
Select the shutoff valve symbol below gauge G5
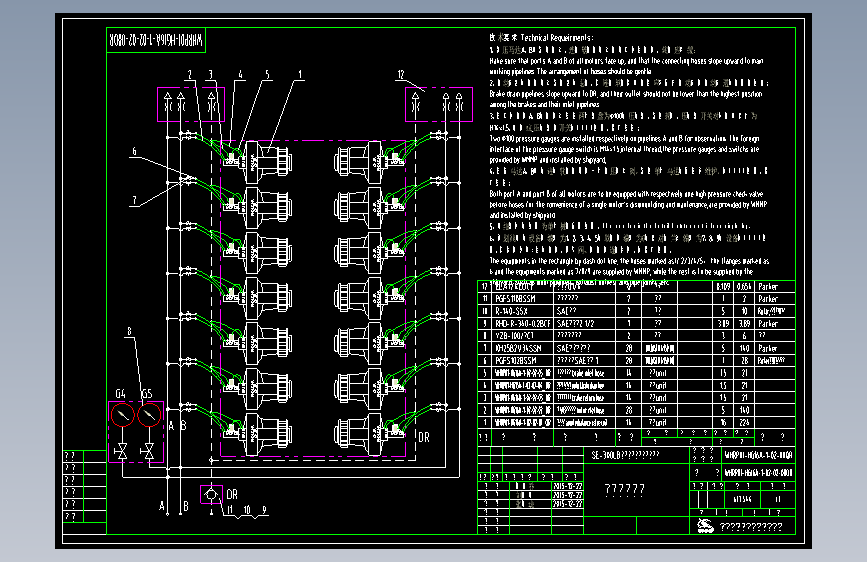[x=148, y=452]
